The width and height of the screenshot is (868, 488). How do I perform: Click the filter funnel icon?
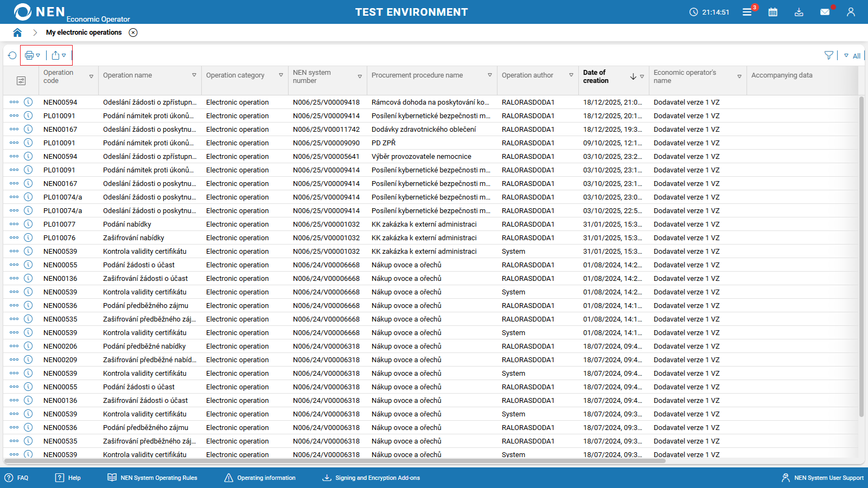tap(829, 55)
